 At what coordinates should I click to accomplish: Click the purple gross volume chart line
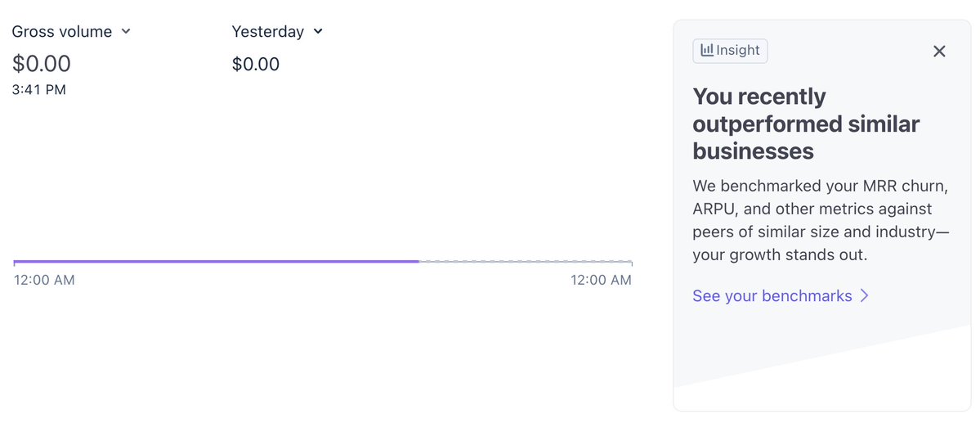click(217, 261)
